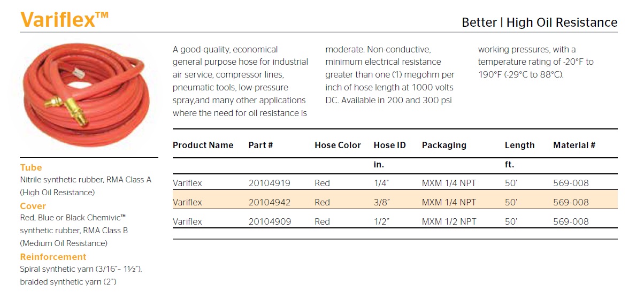Screen dimensions: 644x299
Task: Click the Part # column header
Action: 261,145
